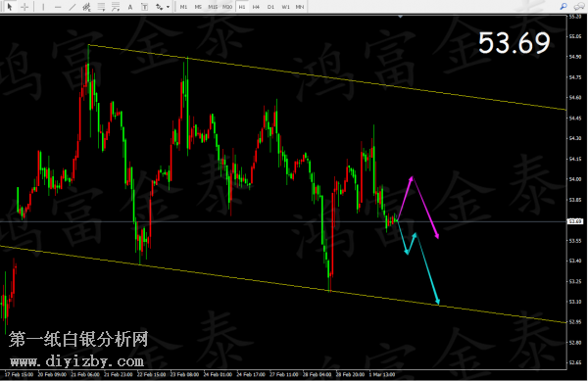Select the text label tool
588x381 pixels.
(x=144, y=7)
